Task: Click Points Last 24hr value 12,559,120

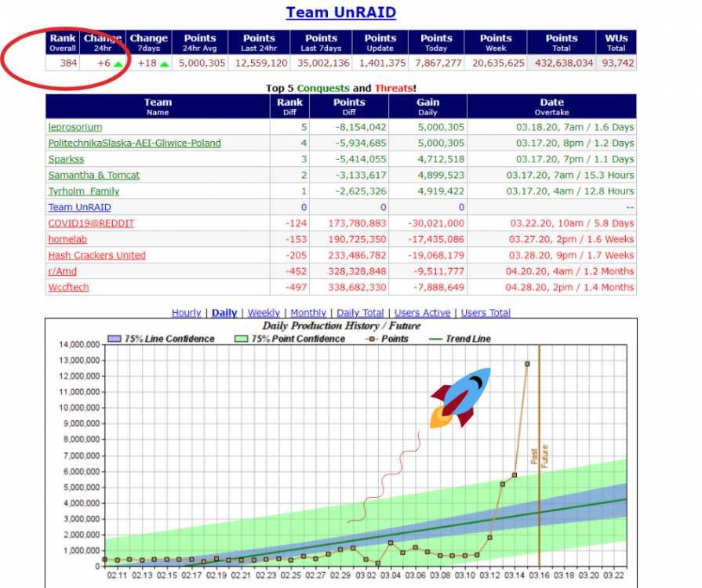Action: pos(261,63)
